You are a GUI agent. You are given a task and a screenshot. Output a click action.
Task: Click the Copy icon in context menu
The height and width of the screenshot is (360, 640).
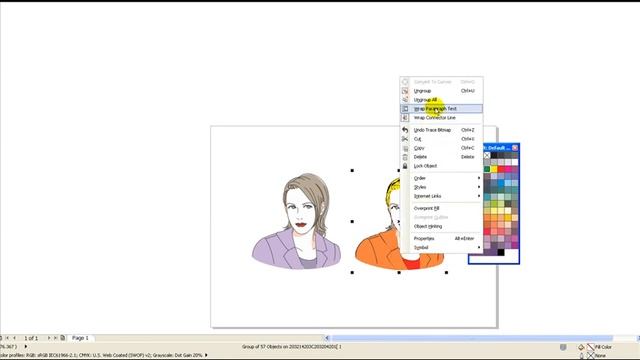[405, 148]
